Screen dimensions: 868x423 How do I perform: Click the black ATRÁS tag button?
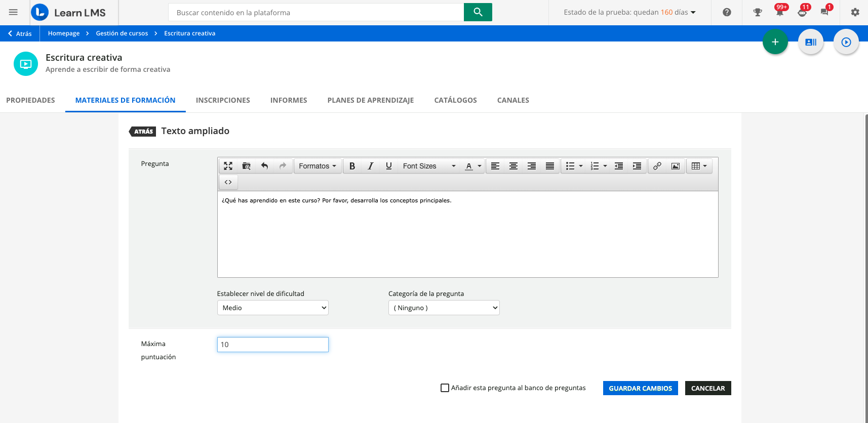pos(143,132)
